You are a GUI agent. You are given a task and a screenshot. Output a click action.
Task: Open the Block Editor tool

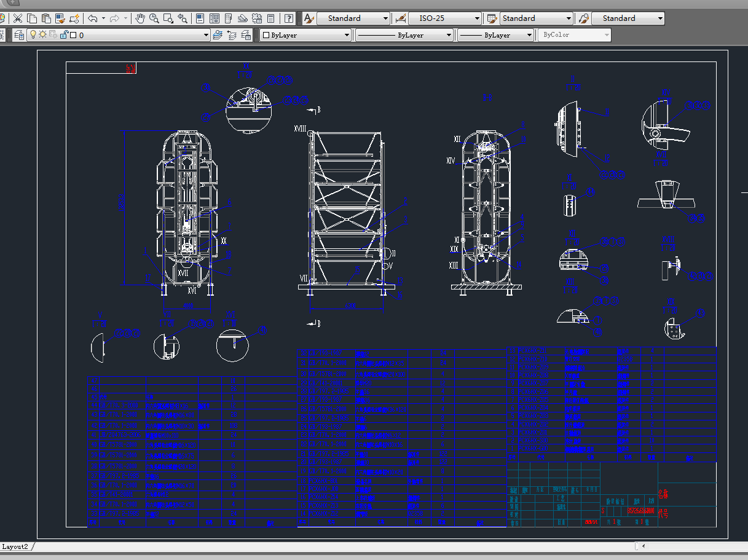74,18
